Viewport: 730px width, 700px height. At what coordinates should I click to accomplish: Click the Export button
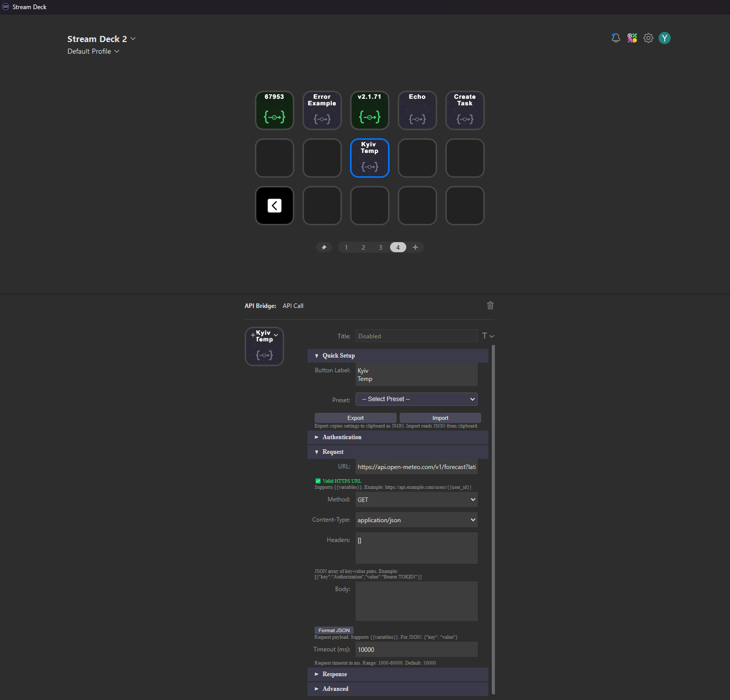coord(355,418)
